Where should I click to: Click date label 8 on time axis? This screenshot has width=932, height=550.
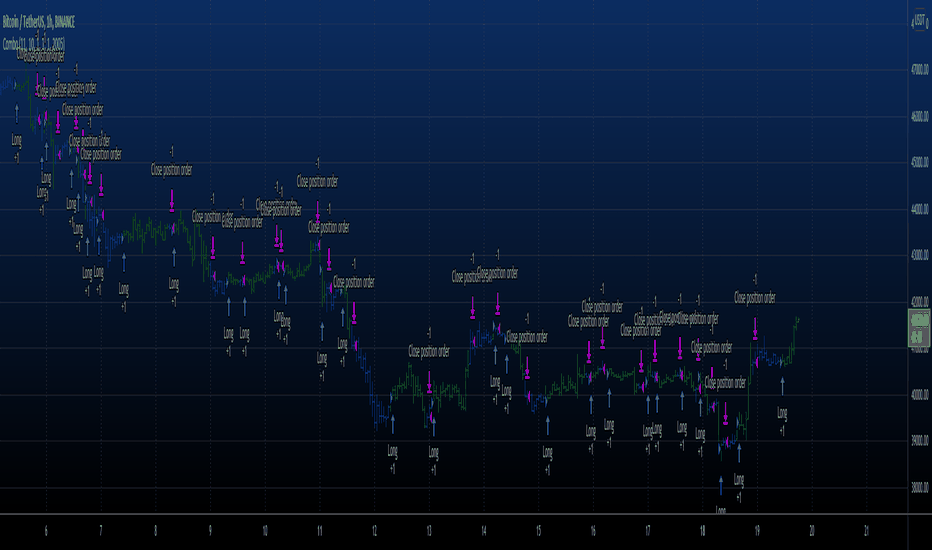click(x=156, y=531)
